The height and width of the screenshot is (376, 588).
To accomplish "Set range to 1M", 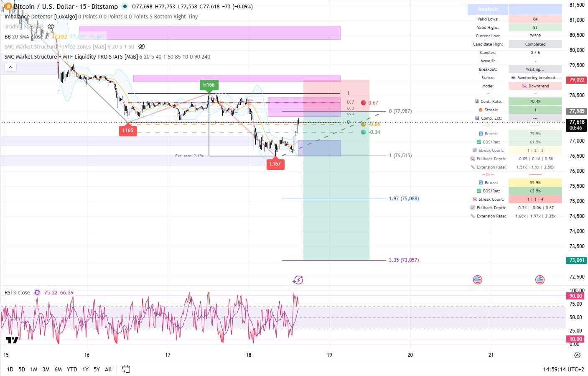I will pos(34,369).
